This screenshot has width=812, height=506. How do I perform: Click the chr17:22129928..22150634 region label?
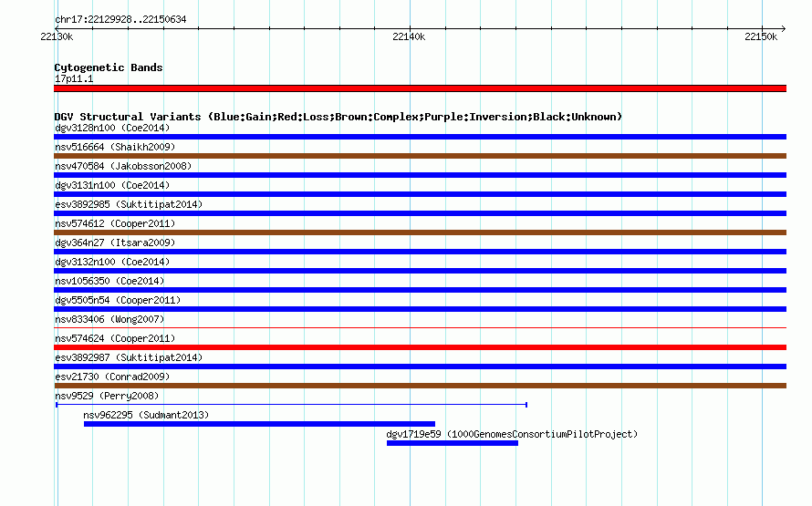[120, 19]
